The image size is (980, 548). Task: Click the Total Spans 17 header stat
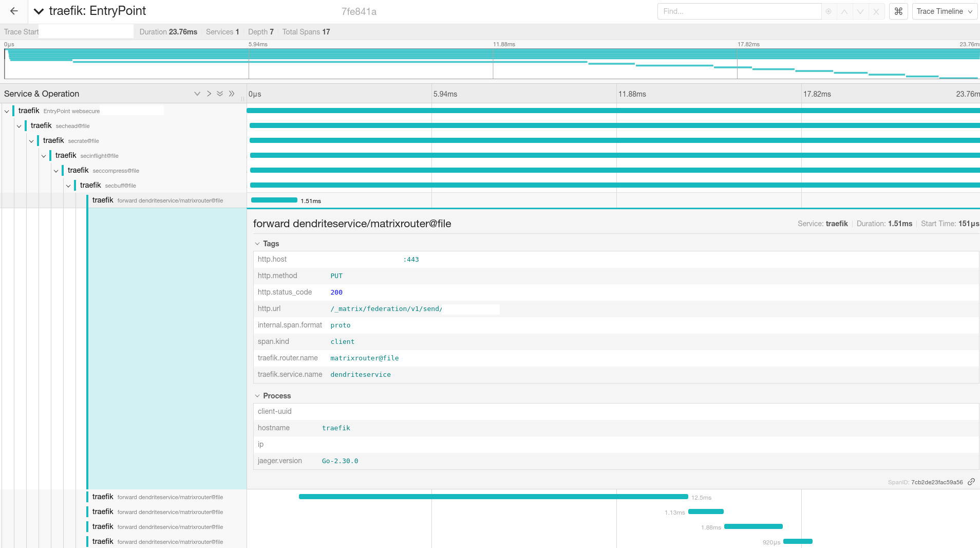tap(306, 32)
